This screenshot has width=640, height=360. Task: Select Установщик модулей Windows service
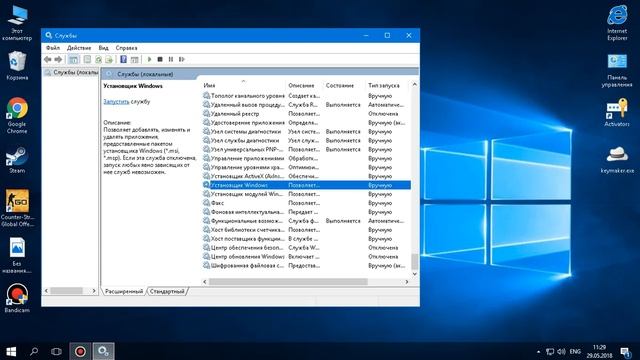coord(306,194)
